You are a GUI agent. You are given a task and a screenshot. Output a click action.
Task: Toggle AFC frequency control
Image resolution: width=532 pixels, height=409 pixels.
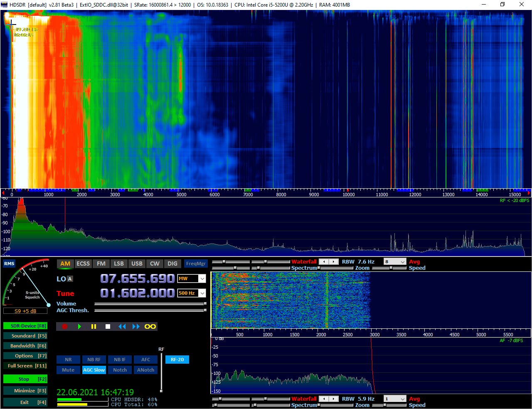click(145, 360)
